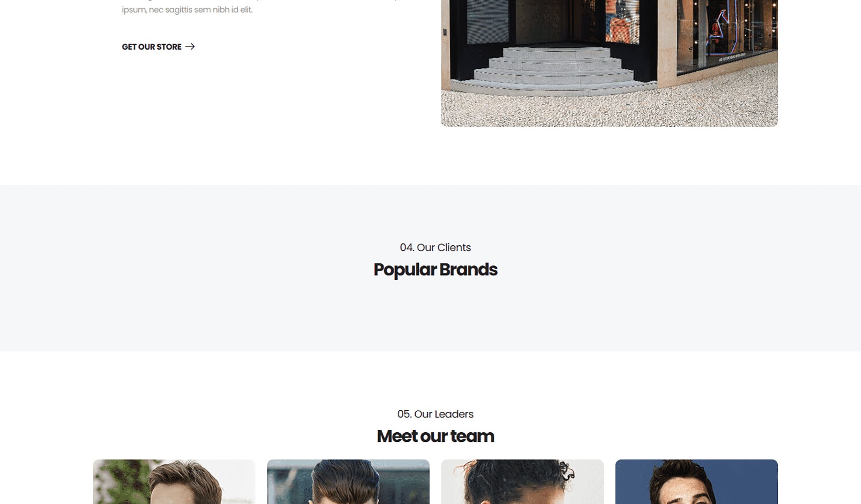Open team member photo with blue background

click(x=696, y=482)
